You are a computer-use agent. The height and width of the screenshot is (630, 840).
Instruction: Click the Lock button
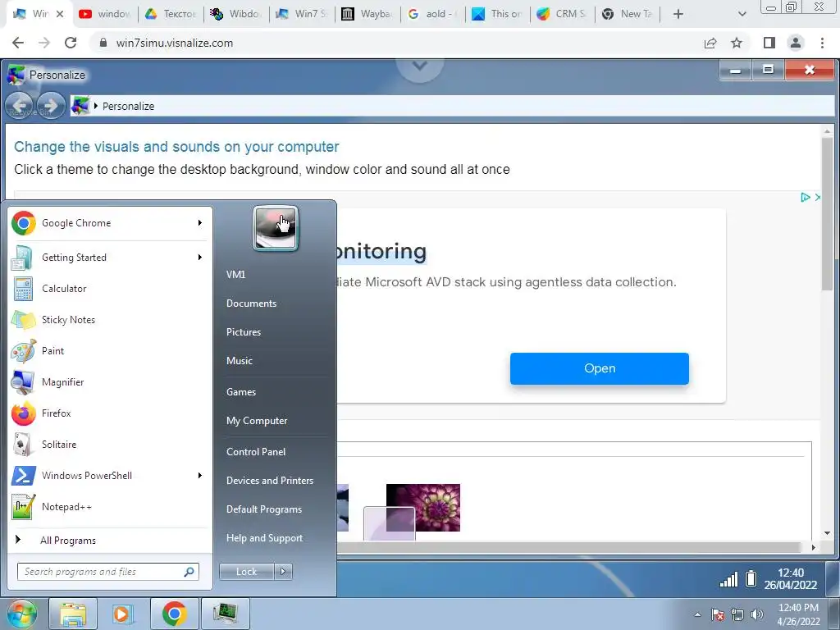[246, 572]
